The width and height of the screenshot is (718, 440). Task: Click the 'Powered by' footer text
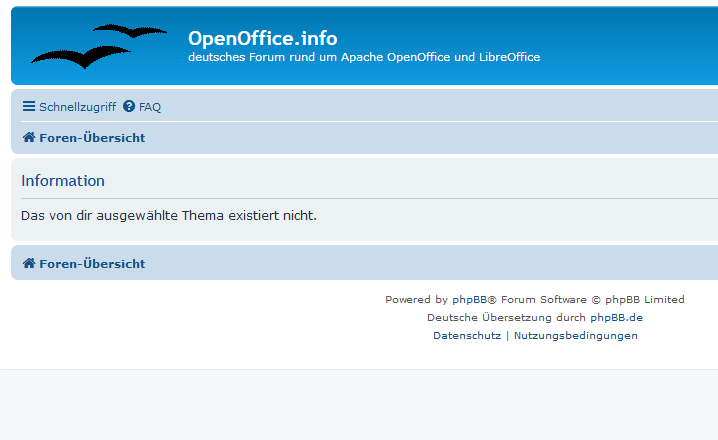click(416, 299)
